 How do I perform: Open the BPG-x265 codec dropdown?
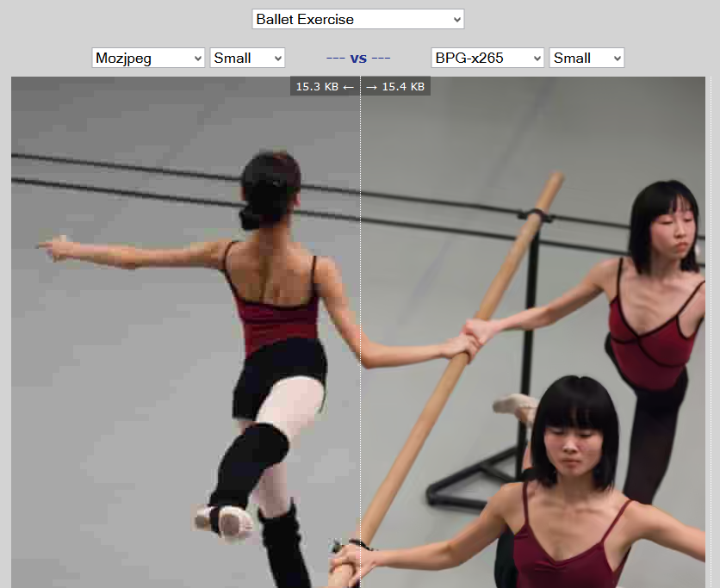click(x=487, y=58)
